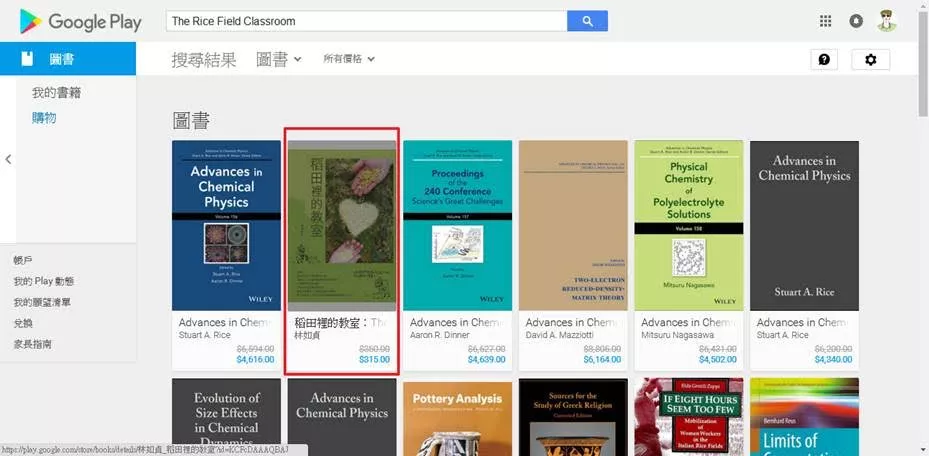Click the $4,340.00 price button
The width and height of the screenshot is (929, 456).
click(x=833, y=359)
